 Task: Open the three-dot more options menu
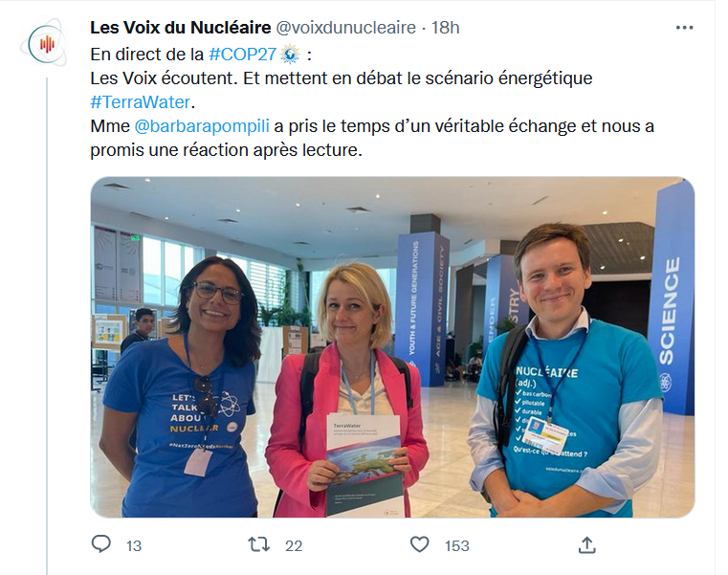(684, 28)
